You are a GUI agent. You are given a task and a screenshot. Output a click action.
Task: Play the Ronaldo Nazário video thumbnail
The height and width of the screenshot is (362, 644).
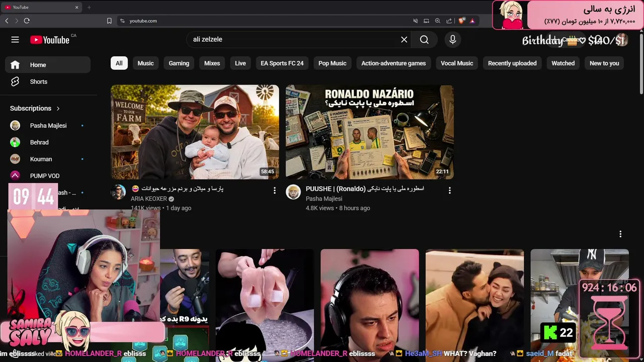tap(370, 132)
